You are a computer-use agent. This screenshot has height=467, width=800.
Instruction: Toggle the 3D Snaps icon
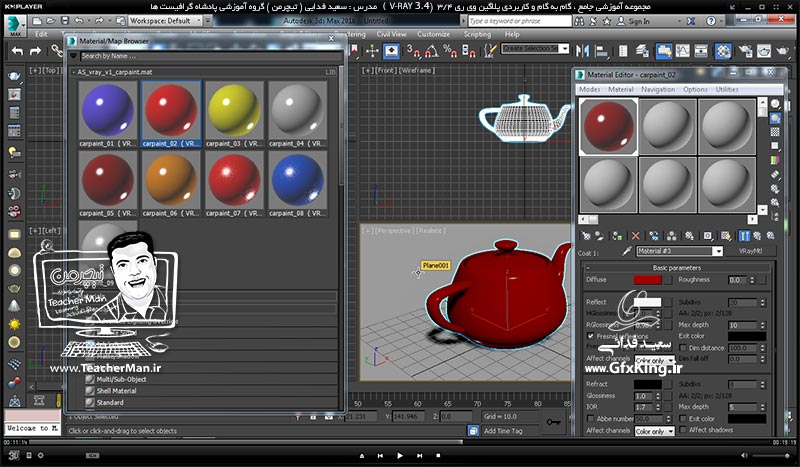[413, 51]
